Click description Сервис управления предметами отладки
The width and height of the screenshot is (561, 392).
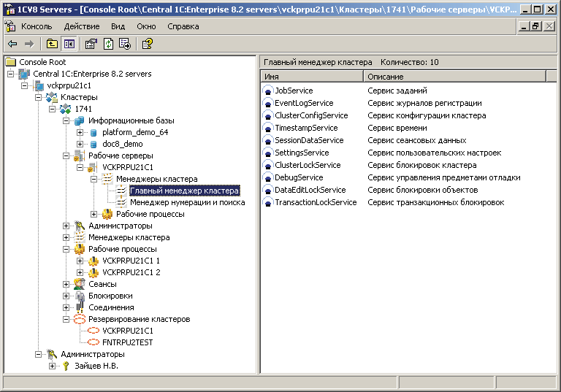coord(443,178)
